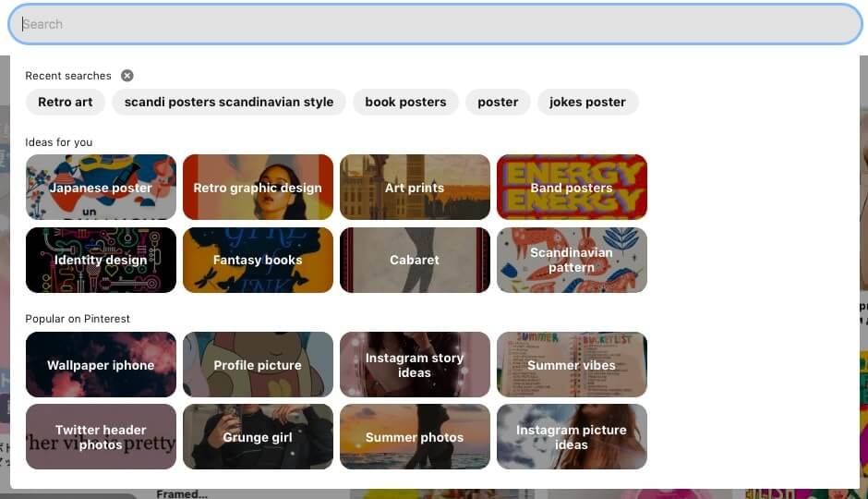Open the Cabaret idea tile
Viewport: 868px width, 499px height.
pyautogui.click(x=416, y=260)
